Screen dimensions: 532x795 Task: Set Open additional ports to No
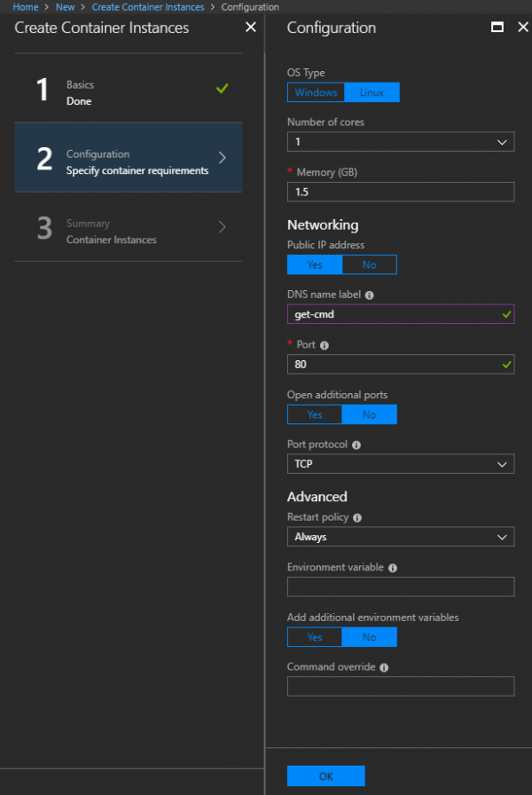click(370, 414)
